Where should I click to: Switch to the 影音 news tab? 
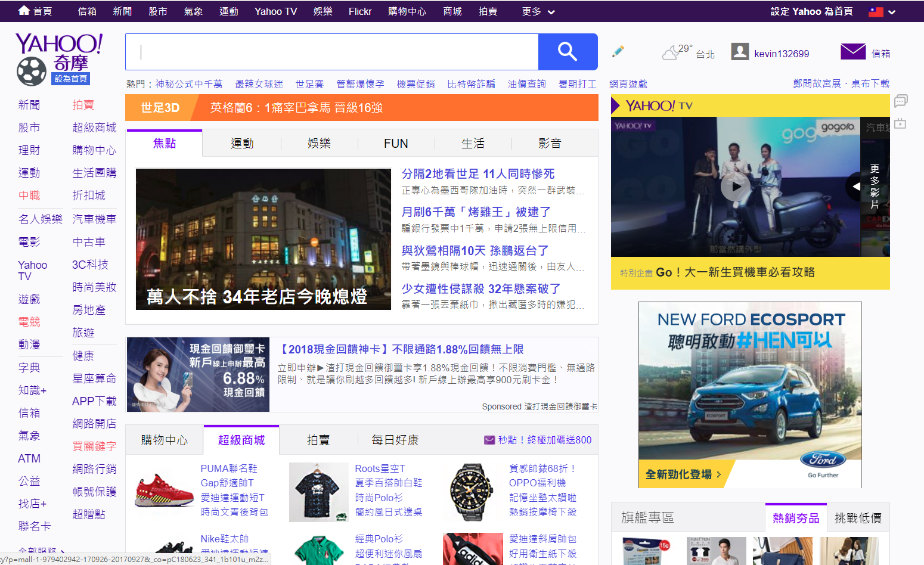[550, 143]
